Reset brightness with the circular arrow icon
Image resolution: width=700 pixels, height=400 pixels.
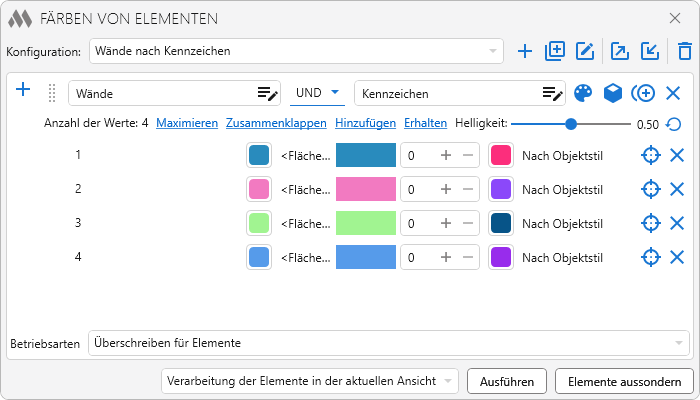(x=674, y=125)
